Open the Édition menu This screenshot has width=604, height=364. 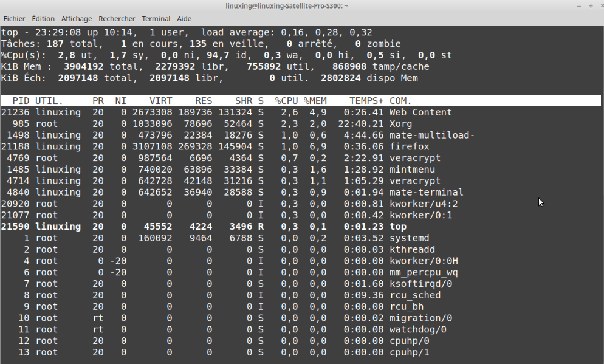coord(43,19)
